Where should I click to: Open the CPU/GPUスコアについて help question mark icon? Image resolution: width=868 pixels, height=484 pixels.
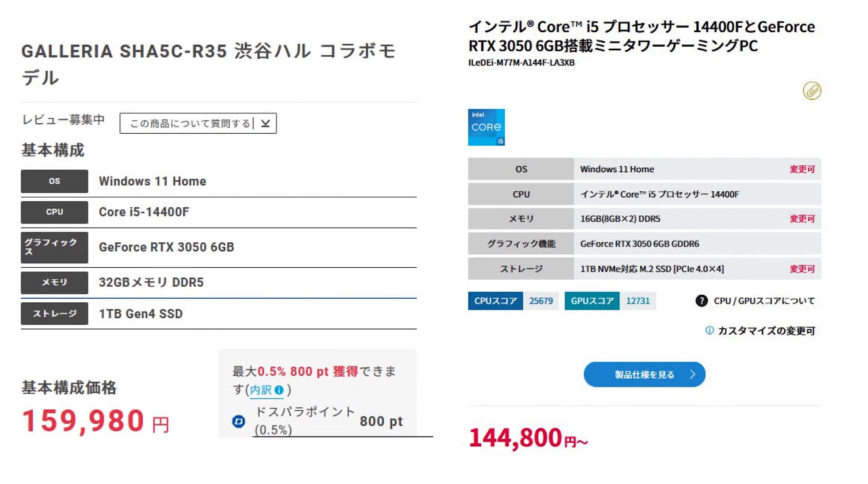701,301
